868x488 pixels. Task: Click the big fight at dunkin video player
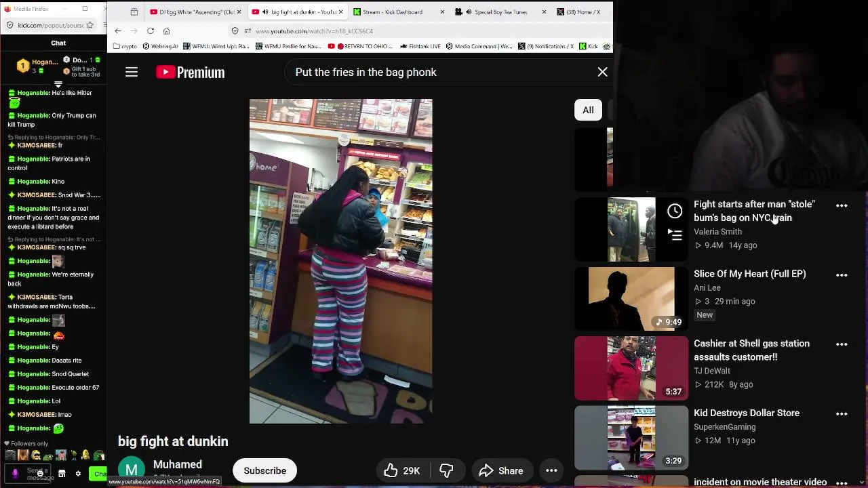coord(341,261)
